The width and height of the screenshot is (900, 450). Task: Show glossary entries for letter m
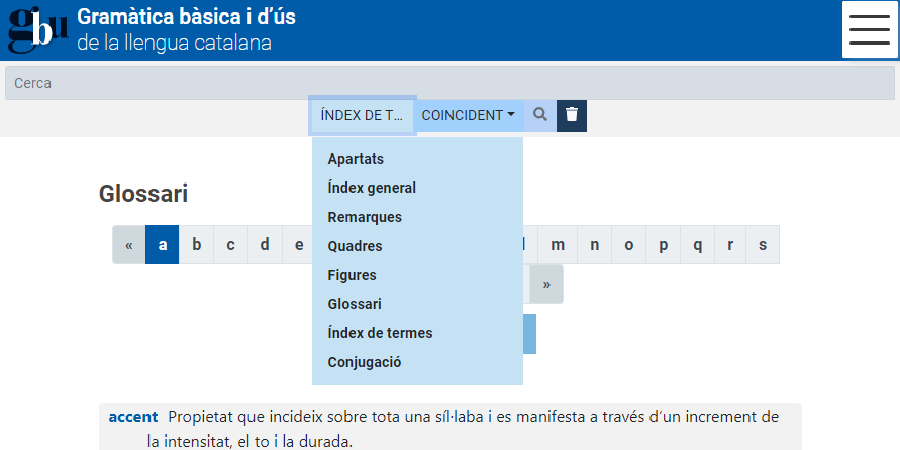coord(558,245)
